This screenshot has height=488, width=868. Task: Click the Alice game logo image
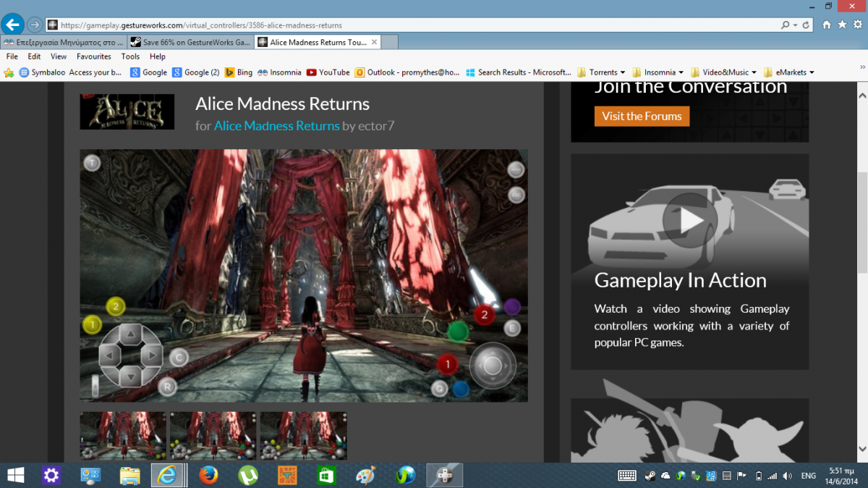pyautogui.click(x=127, y=112)
